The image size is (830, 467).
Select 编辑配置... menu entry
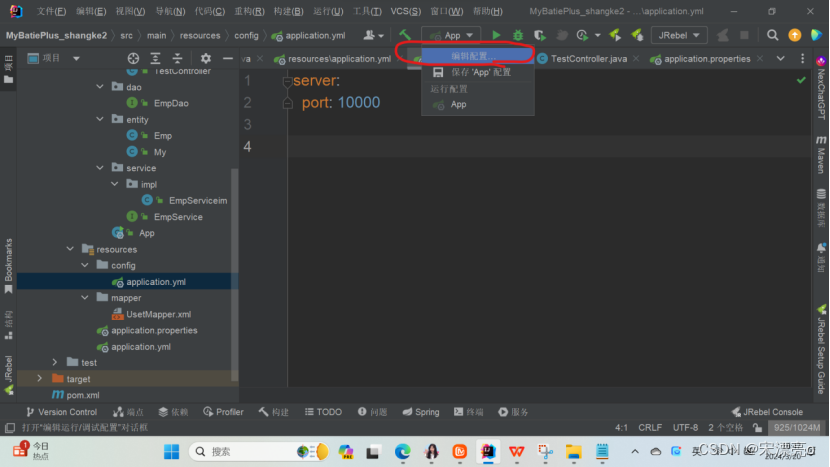[472, 56]
